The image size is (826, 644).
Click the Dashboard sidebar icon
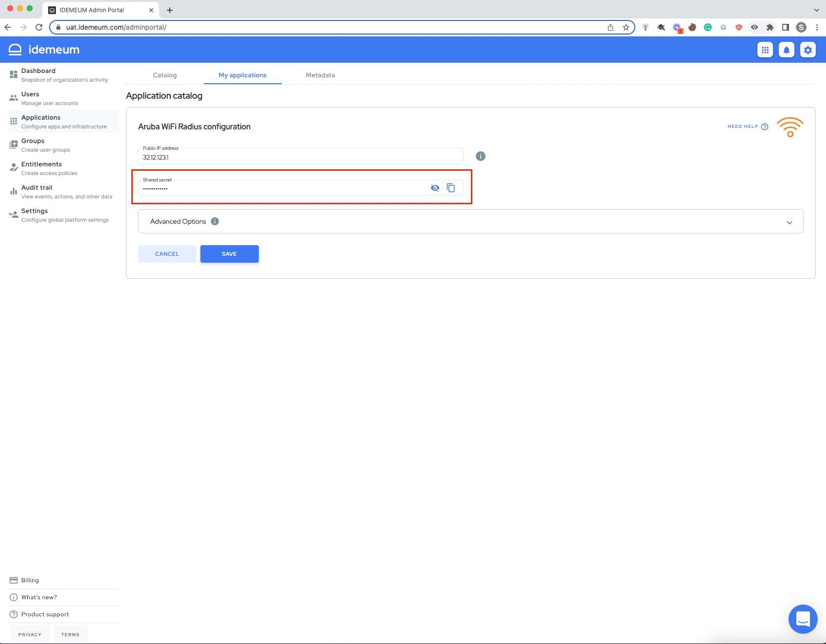point(14,74)
